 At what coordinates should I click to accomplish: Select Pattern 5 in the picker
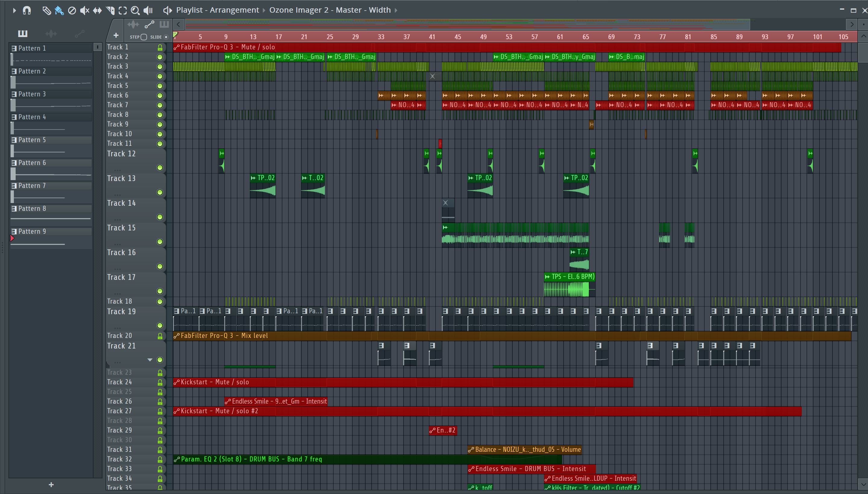click(x=32, y=140)
